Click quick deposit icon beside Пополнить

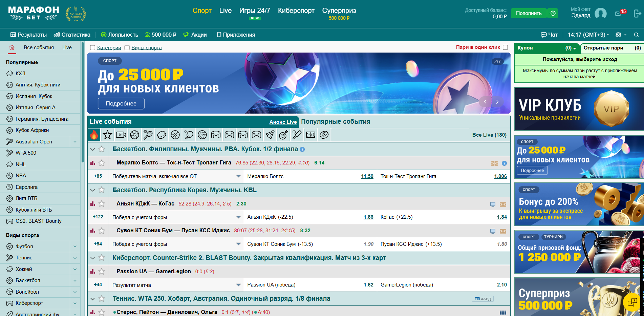click(x=553, y=13)
